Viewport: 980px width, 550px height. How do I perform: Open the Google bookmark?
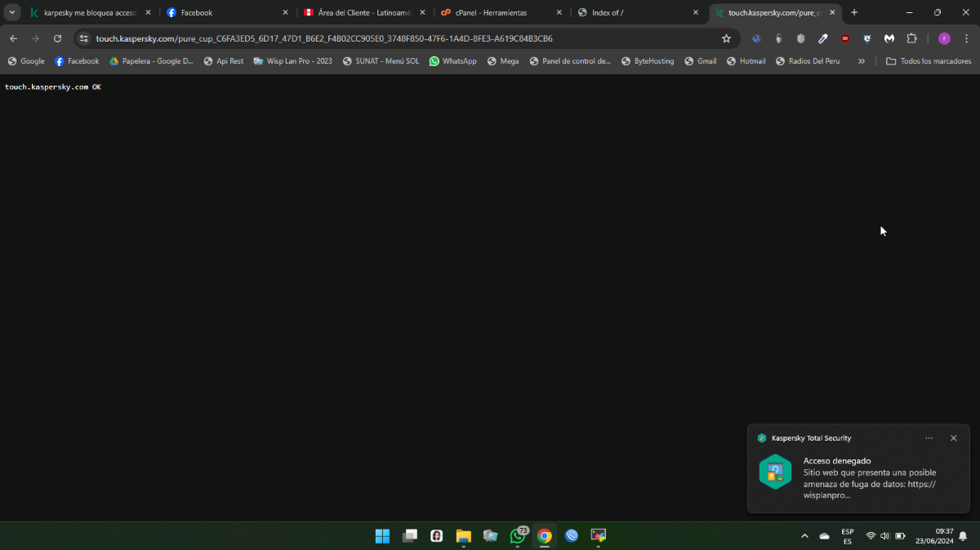(x=26, y=61)
